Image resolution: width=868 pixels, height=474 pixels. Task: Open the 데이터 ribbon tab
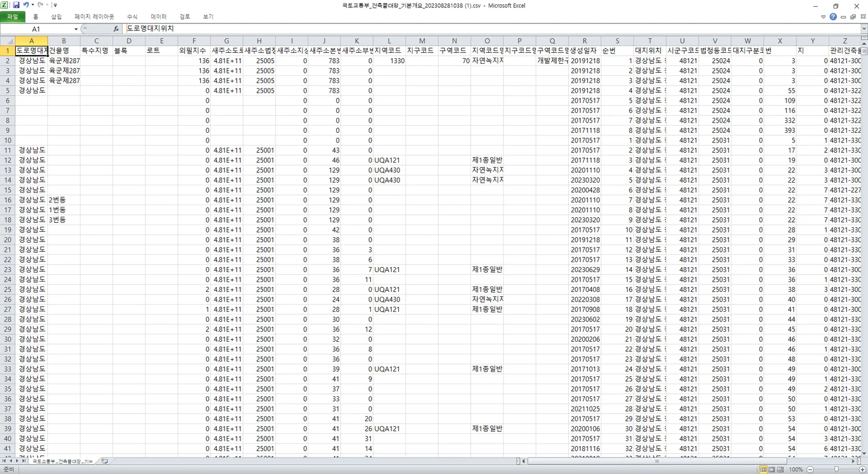coord(158,16)
